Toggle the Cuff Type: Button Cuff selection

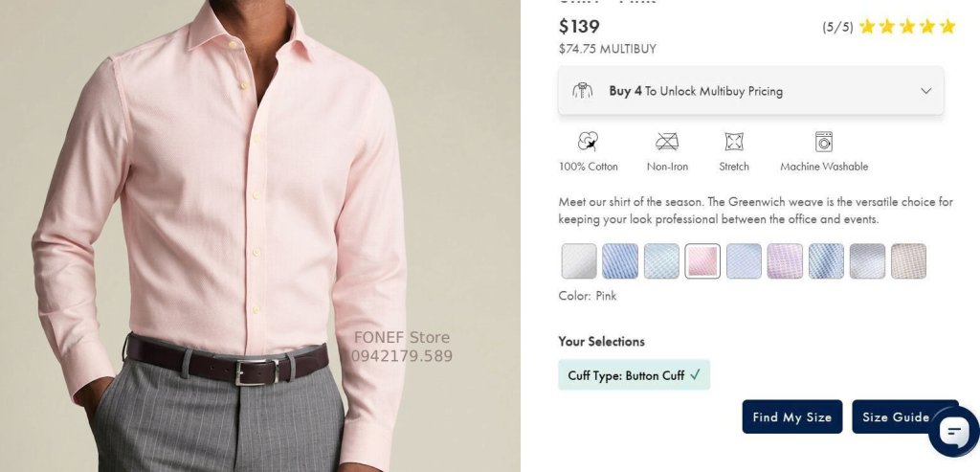point(634,375)
